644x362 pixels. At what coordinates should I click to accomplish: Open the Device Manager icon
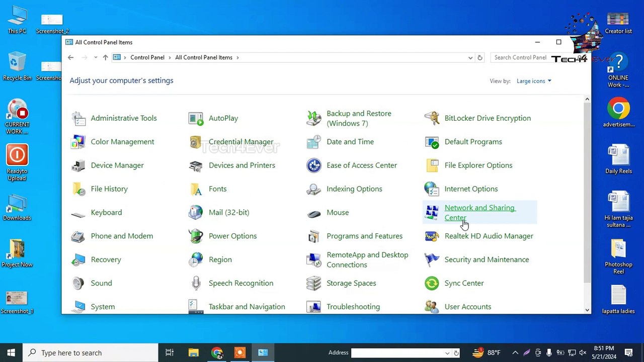[x=78, y=165]
